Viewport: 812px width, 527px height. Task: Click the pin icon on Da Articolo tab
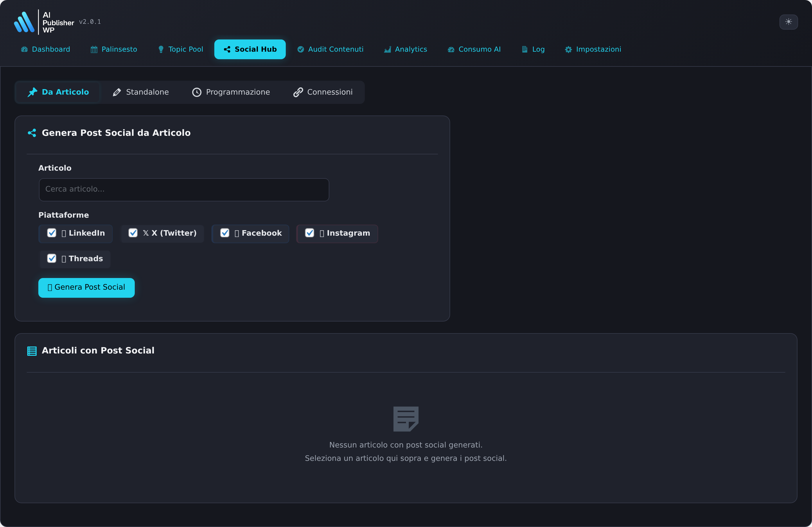(33, 92)
